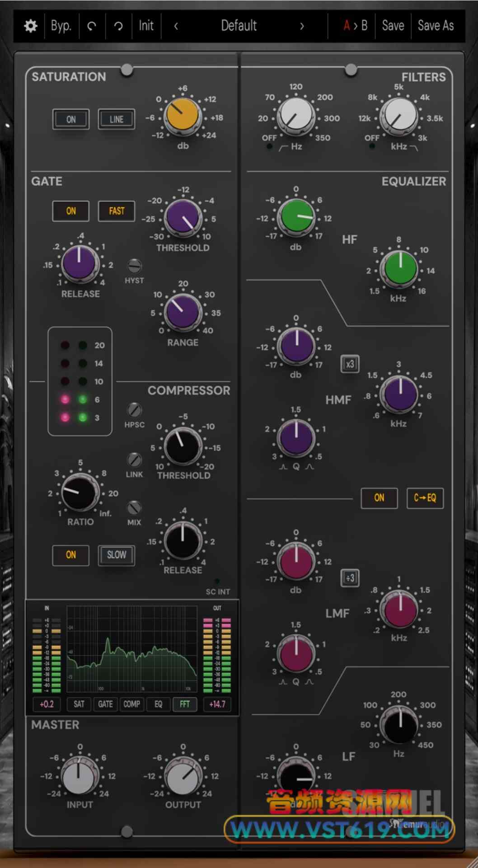Click the Init button
Image resolution: width=478 pixels, height=868 pixels.
[x=146, y=26]
